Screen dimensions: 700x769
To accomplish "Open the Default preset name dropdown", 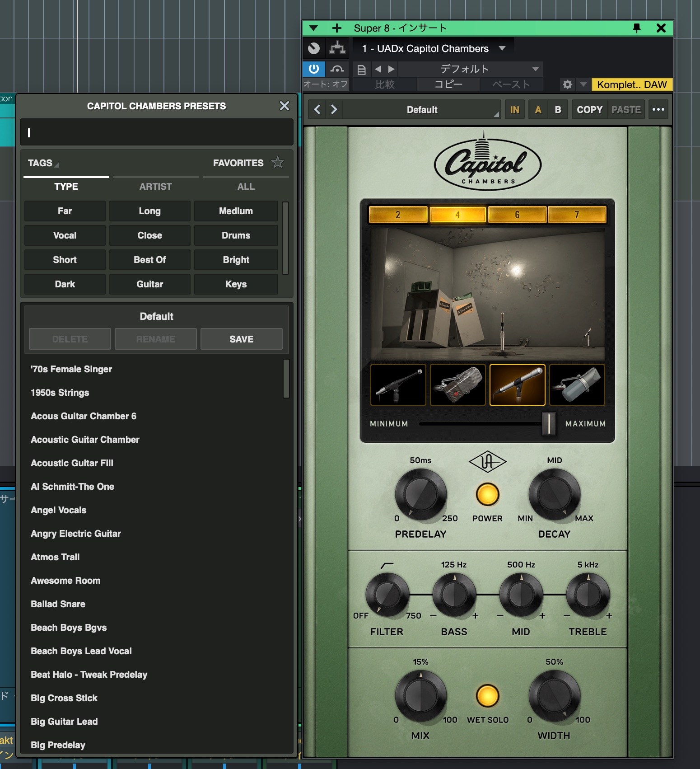I will point(422,110).
